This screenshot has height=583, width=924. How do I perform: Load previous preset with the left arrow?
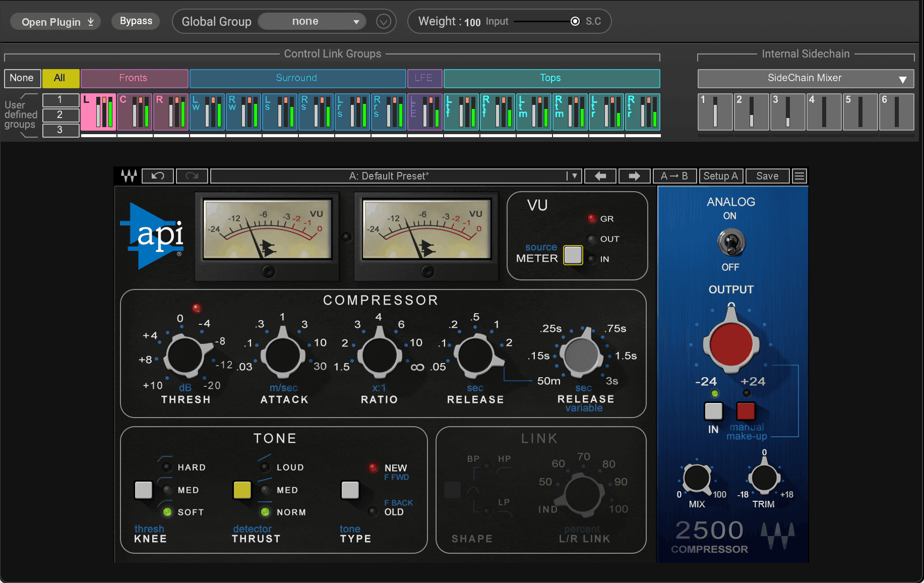[600, 176]
